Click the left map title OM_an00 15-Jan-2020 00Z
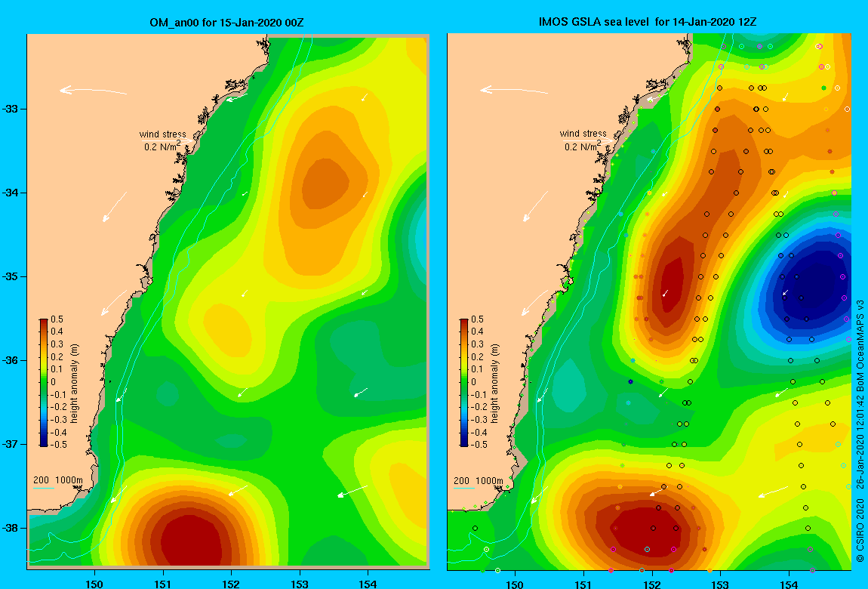This screenshot has width=868, height=589. pyautogui.click(x=226, y=23)
